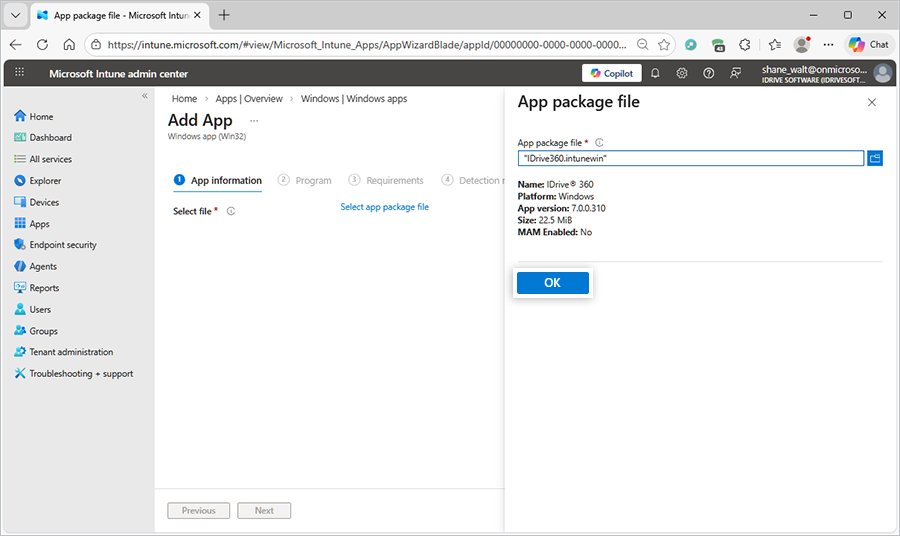Screen dimensions: 900x536
Task: Click Windows | Windows apps breadcrumb
Action: click(353, 99)
